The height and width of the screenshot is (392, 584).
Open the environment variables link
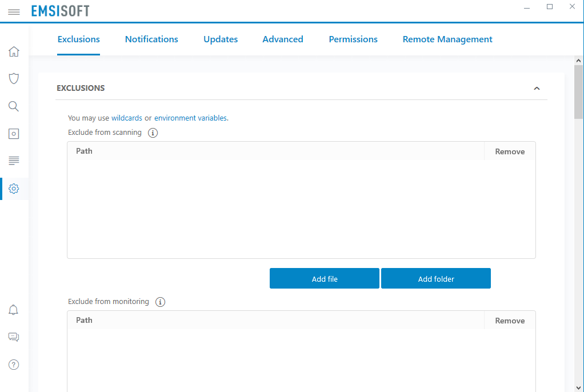click(190, 118)
